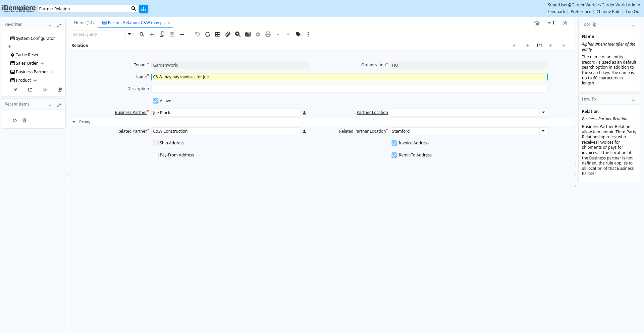Toggle the Remit-To Address checkbox
The image size is (644, 333).
point(394,155)
